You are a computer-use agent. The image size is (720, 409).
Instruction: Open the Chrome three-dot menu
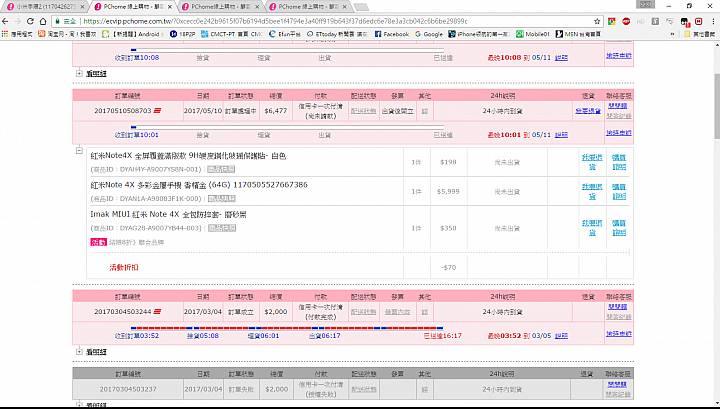[x=711, y=20]
